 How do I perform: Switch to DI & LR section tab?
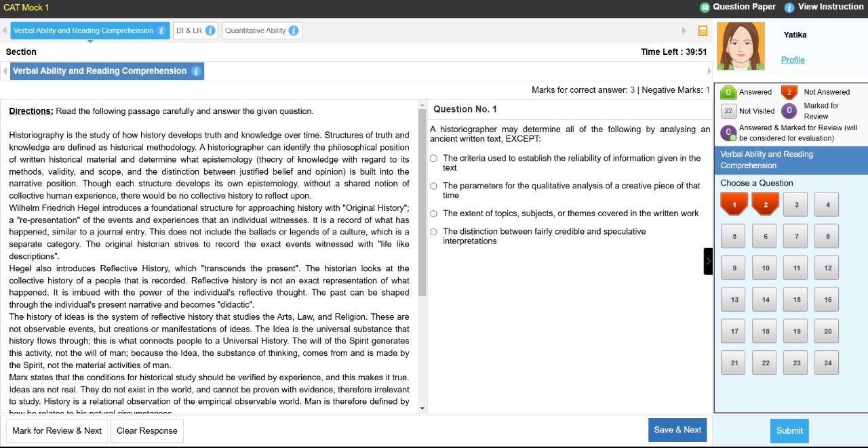pos(189,30)
